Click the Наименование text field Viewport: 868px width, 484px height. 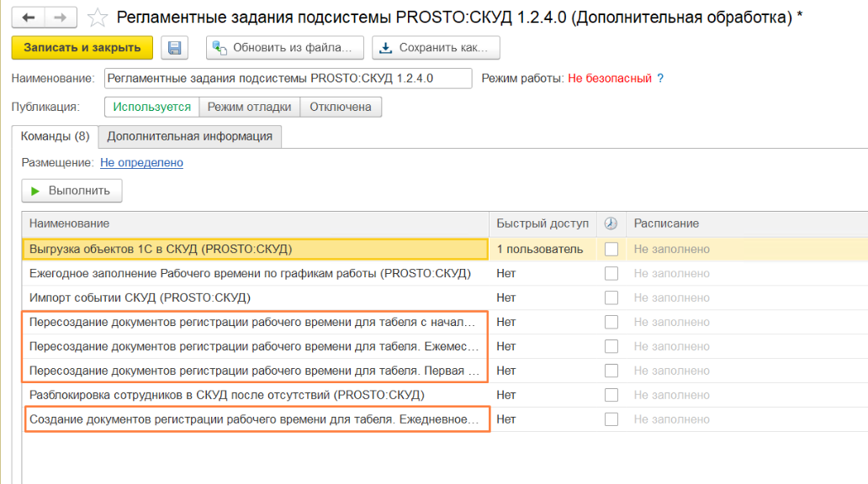point(288,78)
